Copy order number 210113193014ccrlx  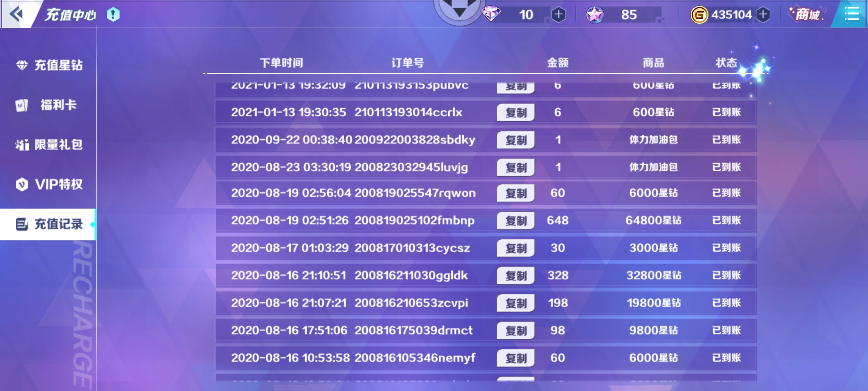click(x=516, y=113)
